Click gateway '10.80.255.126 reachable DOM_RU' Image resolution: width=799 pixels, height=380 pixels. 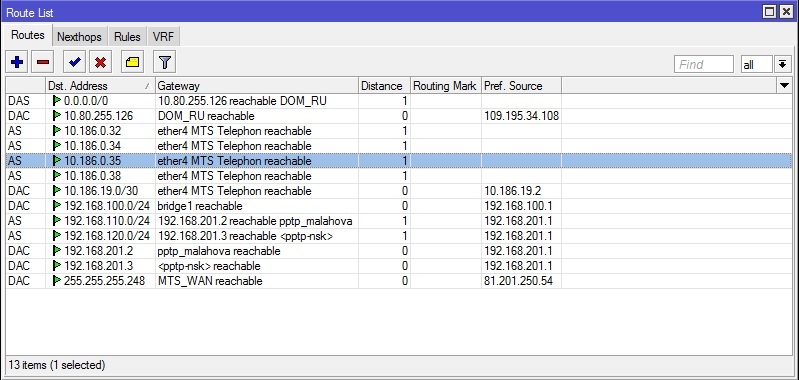coord(242,101)
